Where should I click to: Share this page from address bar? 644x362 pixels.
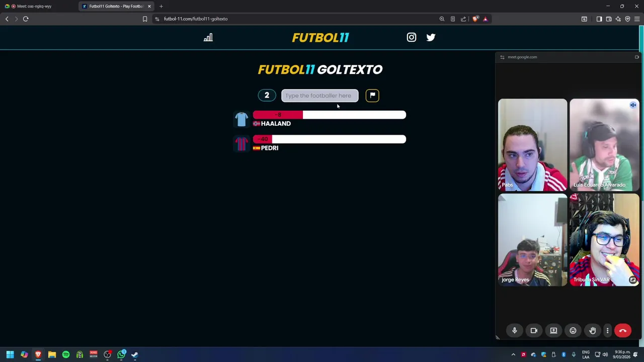pos(463,19)
